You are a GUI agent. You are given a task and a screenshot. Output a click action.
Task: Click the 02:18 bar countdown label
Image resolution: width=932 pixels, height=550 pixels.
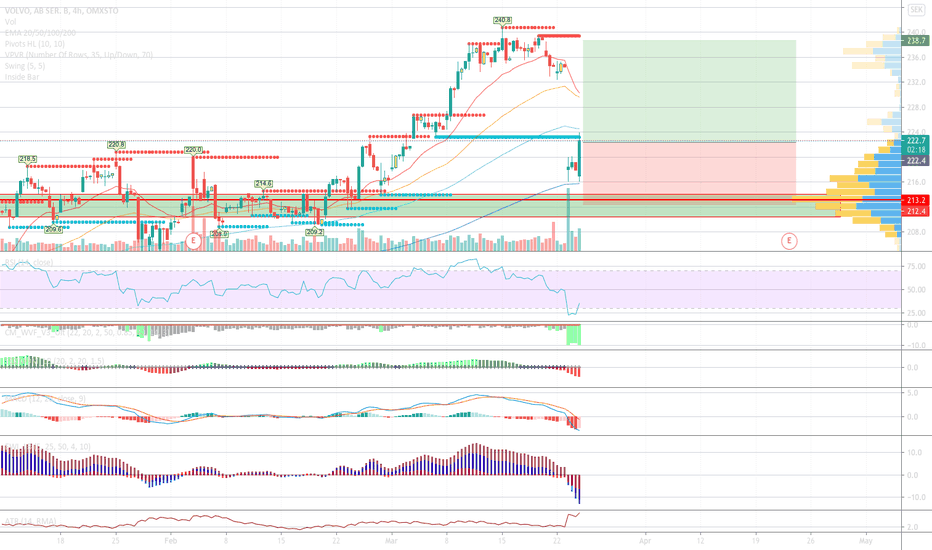pos(915,150)
